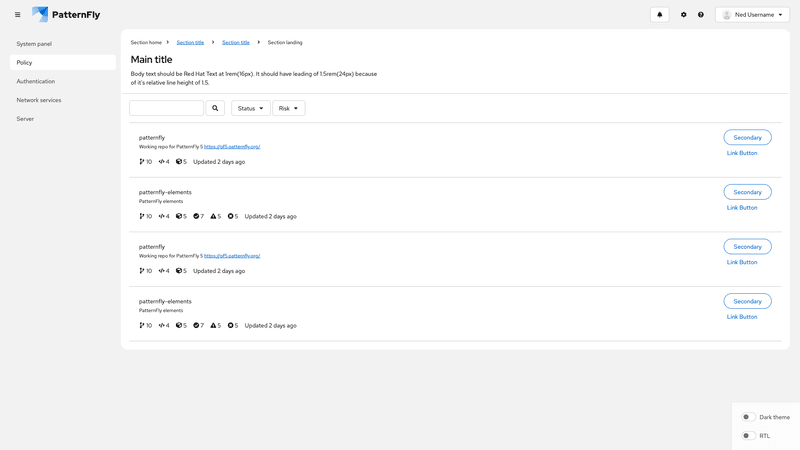Viewport: 800px width, 450px height.
Task: Click the Main title heading
Action: pyautogui.click(x=152, y=60)
